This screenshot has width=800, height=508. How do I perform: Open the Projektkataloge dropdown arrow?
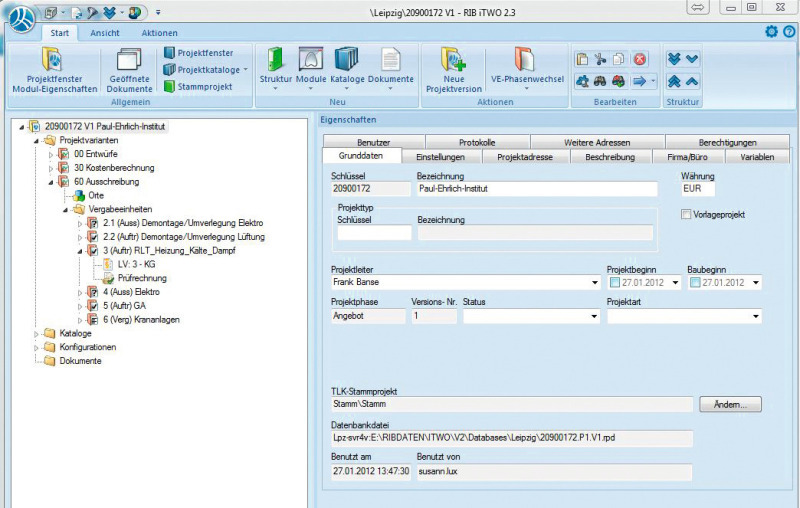tap(245, 69)
